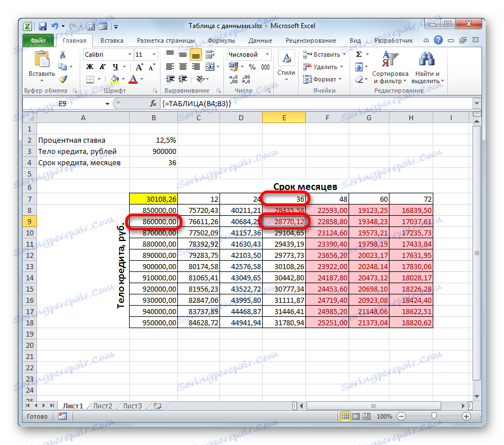Open Найти и выделить dropdown
This screenshot has width=504, height=445.
point(428,68)
